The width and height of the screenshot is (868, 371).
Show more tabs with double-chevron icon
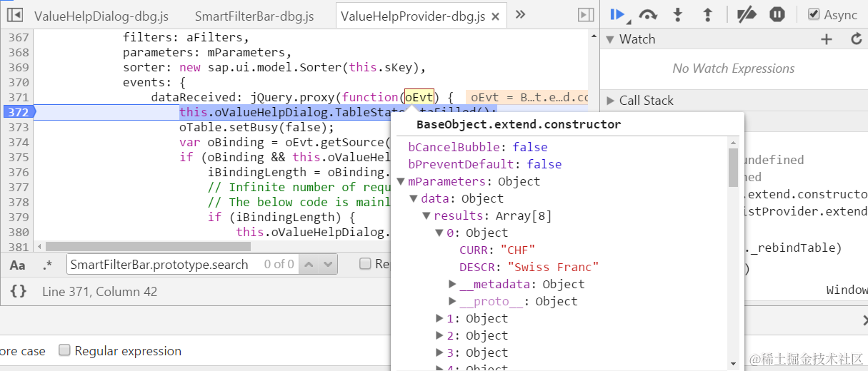(x=520, y=14)
